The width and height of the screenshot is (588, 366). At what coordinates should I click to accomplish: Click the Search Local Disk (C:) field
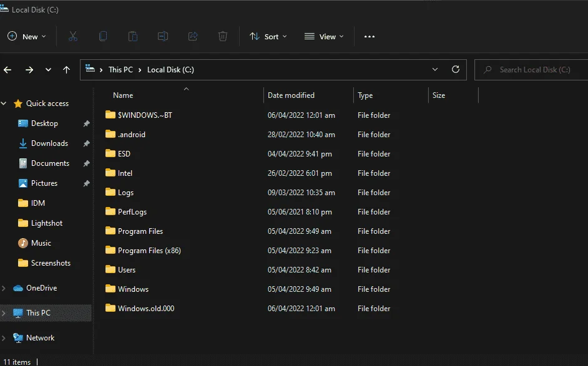click(x=531, y=70)
